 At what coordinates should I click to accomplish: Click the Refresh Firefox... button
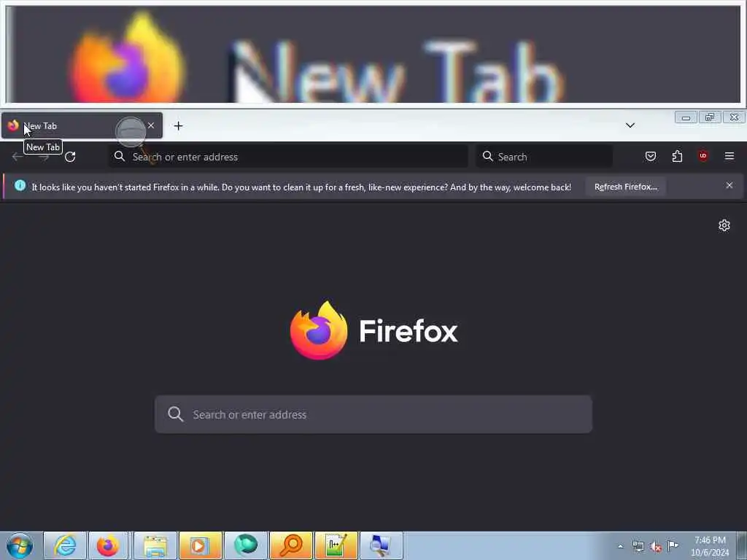click(x=625, y=187)
